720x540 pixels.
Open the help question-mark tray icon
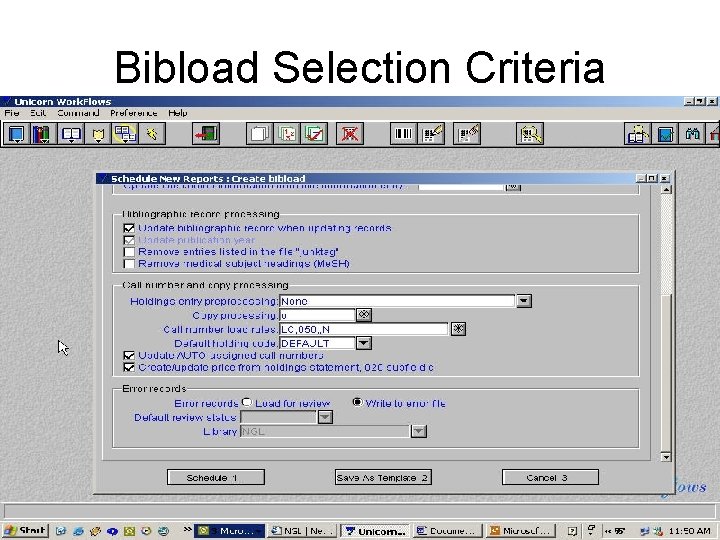point(572,531)
